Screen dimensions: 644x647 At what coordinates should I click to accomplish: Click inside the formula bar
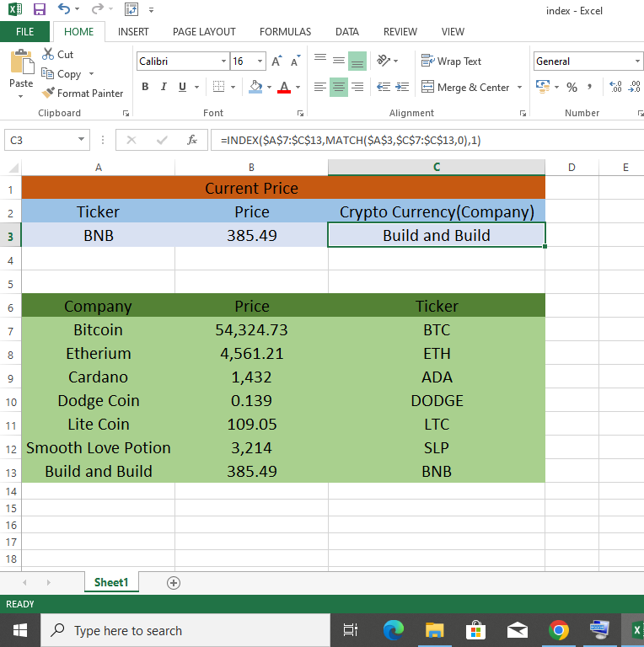coord(427,140)
